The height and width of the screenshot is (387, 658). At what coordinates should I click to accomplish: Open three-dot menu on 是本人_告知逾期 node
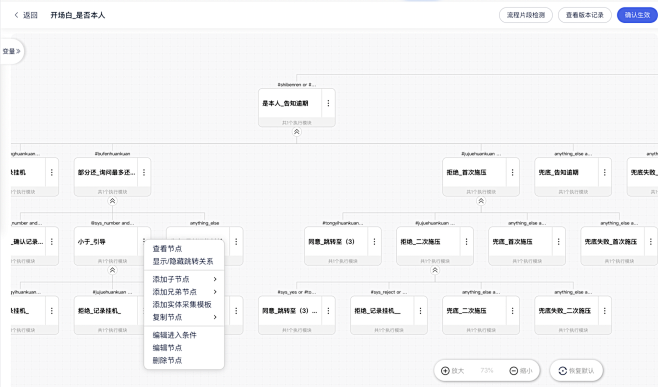click(328, 103)
